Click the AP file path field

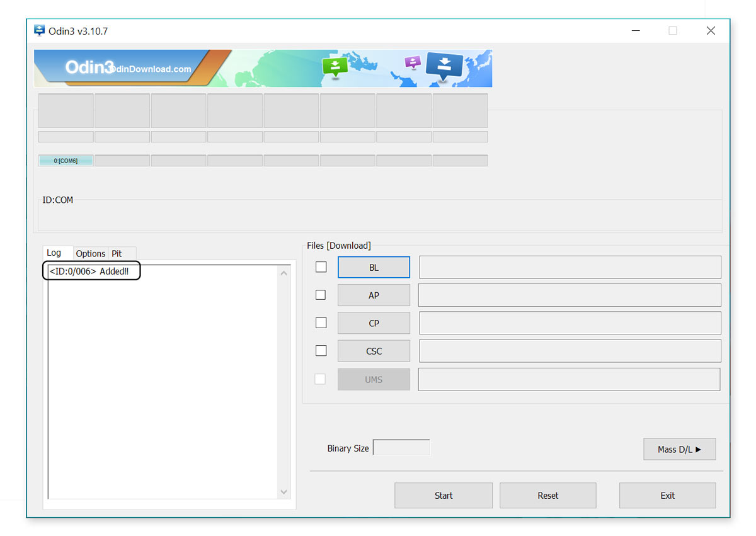click(x=570, y=295)
